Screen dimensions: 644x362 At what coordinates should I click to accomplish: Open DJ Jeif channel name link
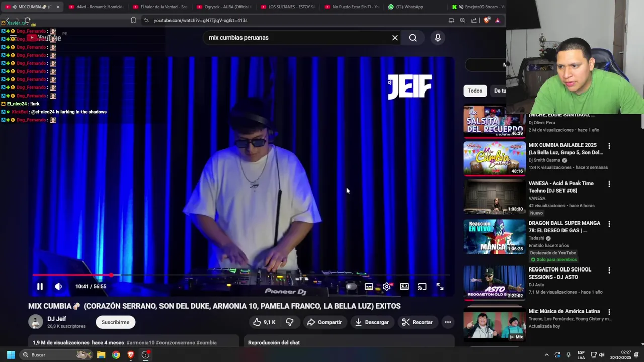tap(57, 319)
